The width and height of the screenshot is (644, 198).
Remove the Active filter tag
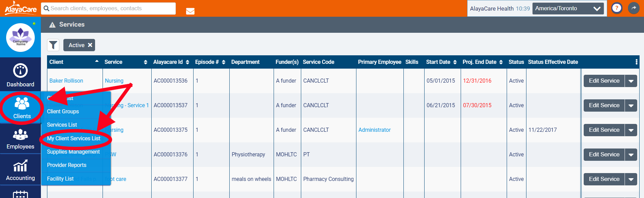click(x=90, y=45)
